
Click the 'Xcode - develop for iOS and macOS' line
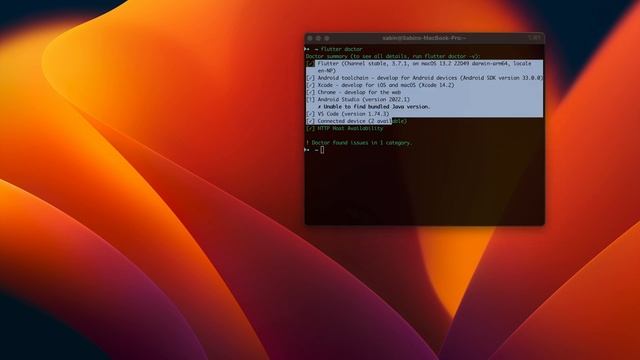pyautogui.click(x=380, y=85)
